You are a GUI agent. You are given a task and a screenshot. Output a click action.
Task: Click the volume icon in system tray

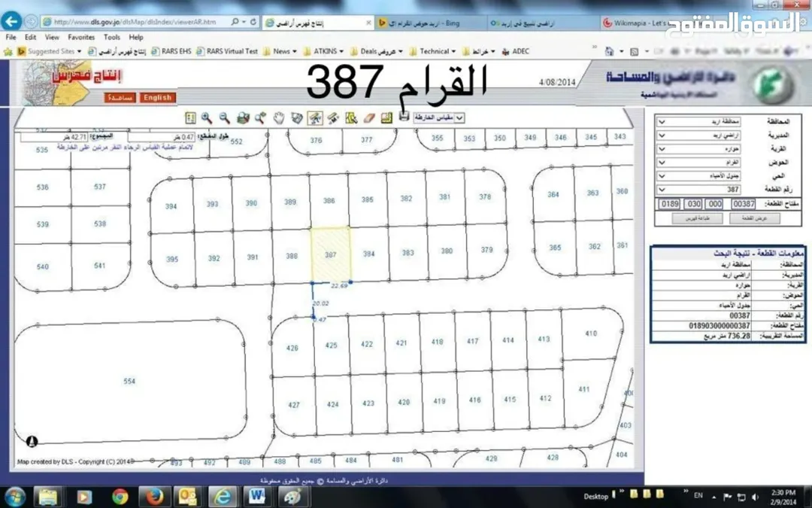tap(755, 497)
